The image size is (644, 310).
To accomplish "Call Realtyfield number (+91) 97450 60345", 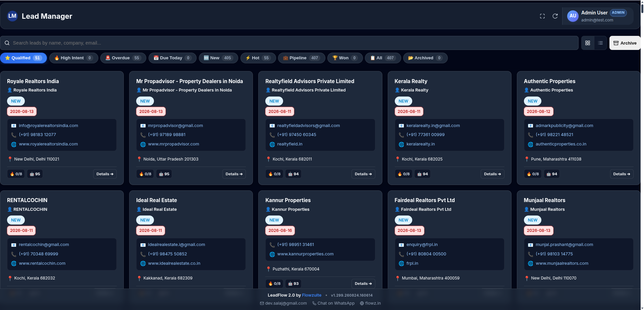I will tap(297, 135).
